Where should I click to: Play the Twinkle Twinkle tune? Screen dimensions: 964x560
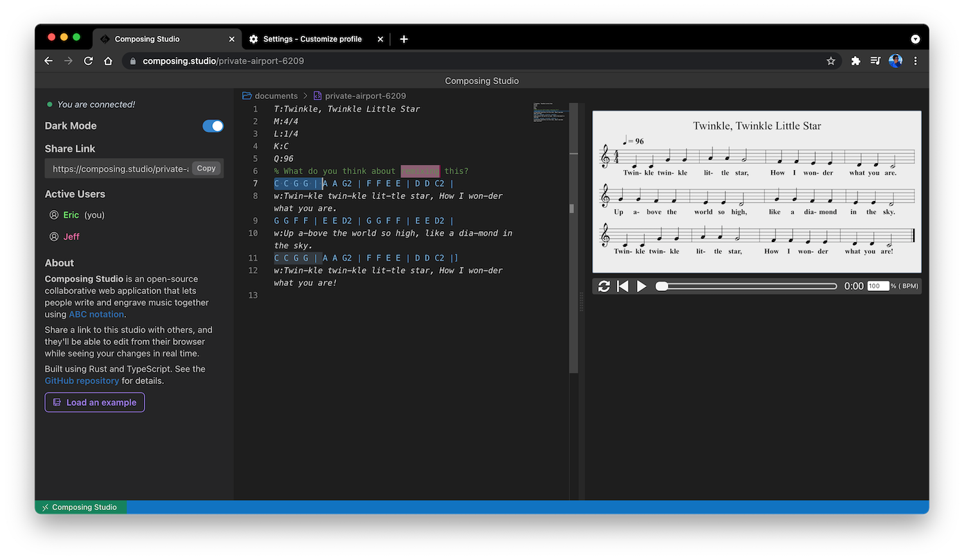click(641, 286)
